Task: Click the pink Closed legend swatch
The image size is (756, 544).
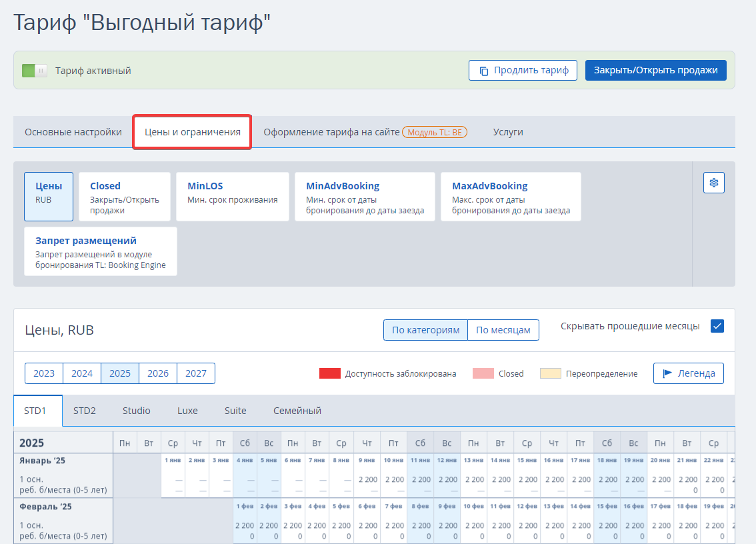Action: (x=483, y=373)
